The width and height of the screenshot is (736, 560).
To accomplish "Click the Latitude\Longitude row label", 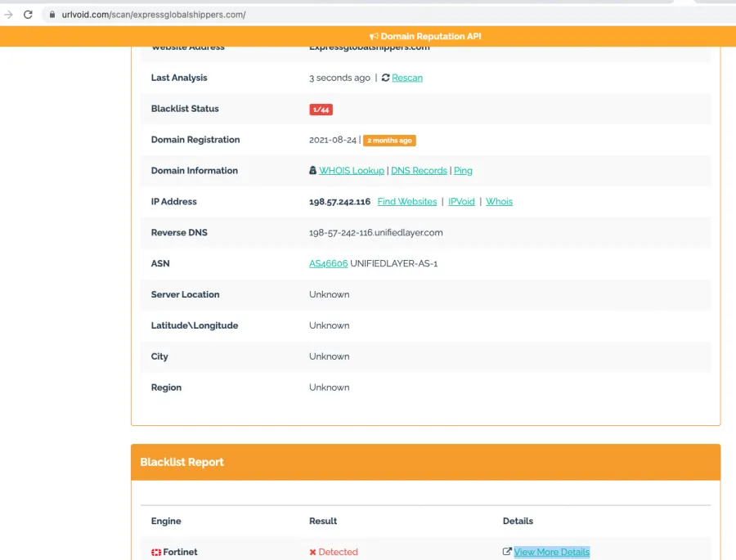I will click(x=195, y=325).
